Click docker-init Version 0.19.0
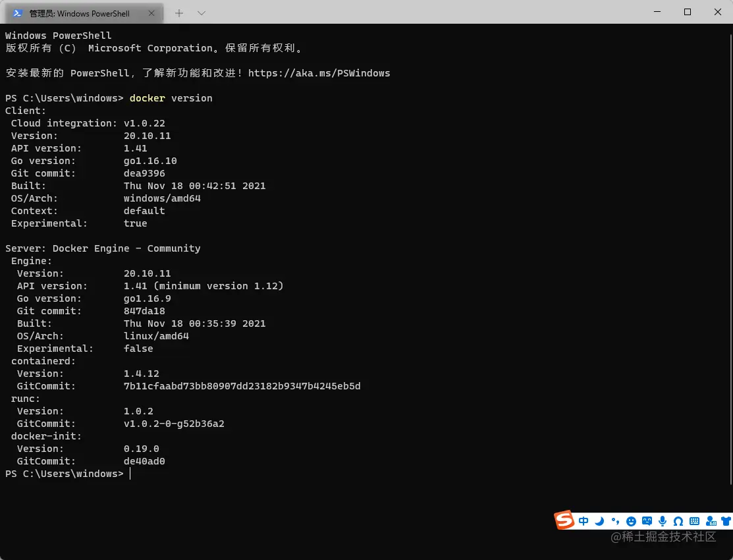The width and height of the screenshot is (733, 560). pyautogui.click(x=141, y=449)
